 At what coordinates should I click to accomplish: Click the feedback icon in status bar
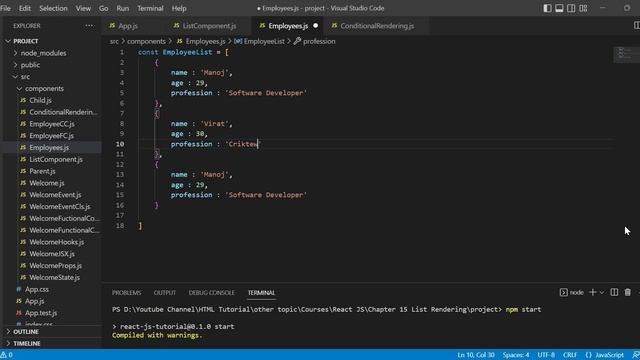tap(636, 355)
